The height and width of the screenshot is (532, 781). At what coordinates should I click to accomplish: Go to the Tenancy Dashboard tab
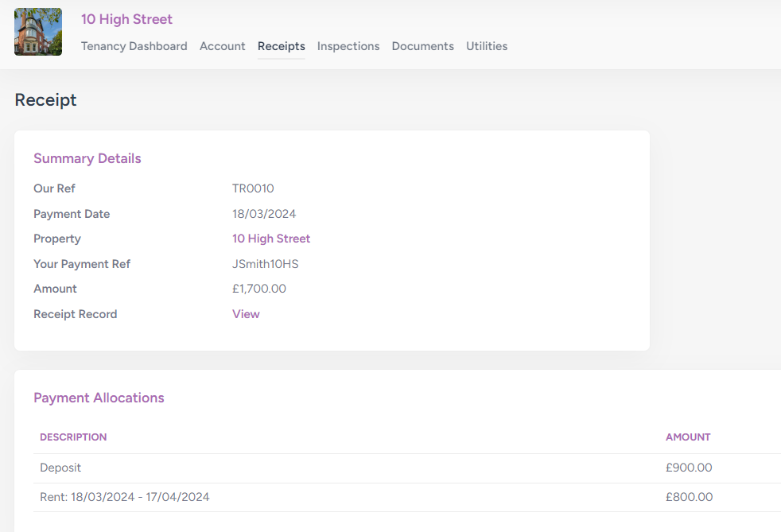[134, 46]
